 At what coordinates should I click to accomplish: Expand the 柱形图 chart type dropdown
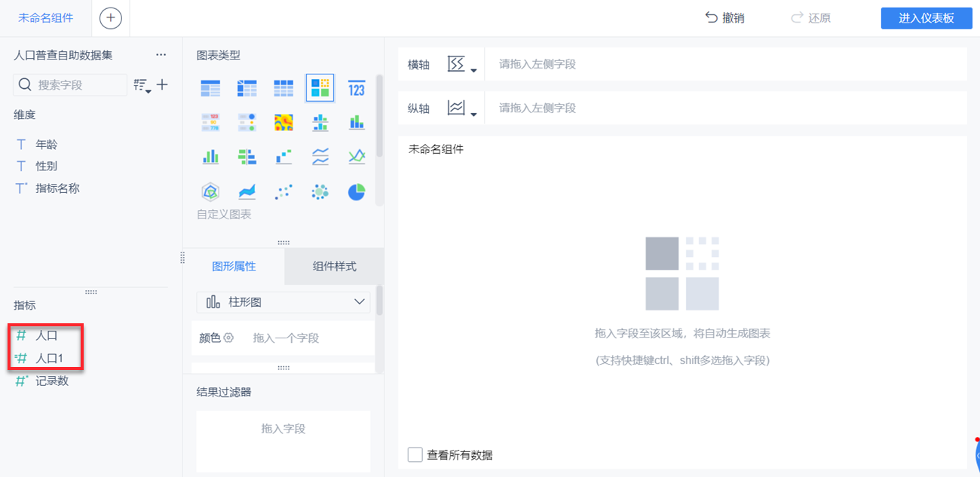(x=283, y=302)
